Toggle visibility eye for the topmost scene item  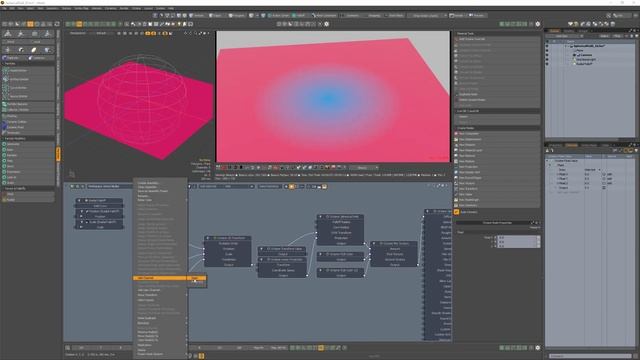coord(547,46)
